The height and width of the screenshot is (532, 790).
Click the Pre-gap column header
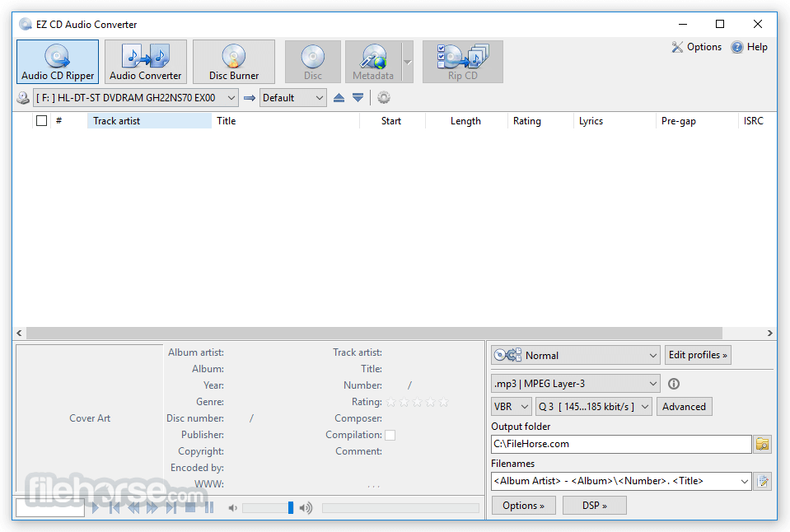(696, 121)
